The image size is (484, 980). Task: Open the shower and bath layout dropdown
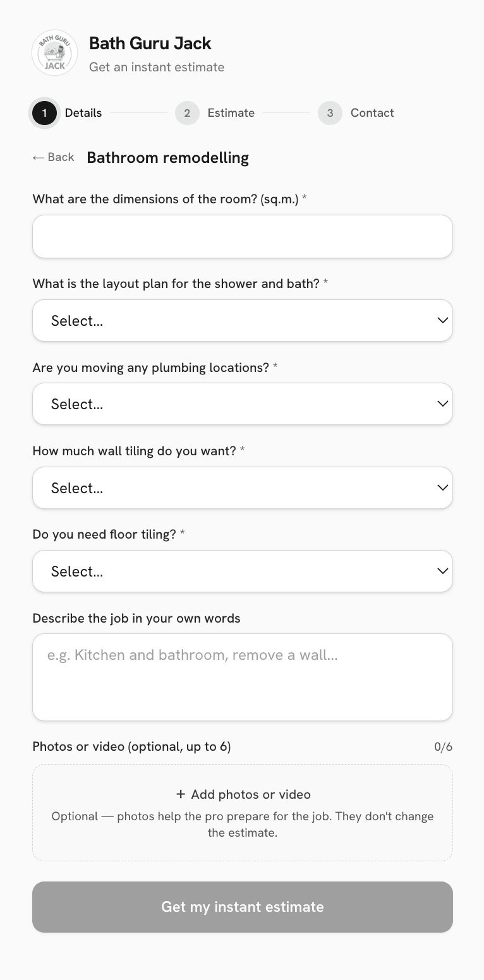pos(243,321)
